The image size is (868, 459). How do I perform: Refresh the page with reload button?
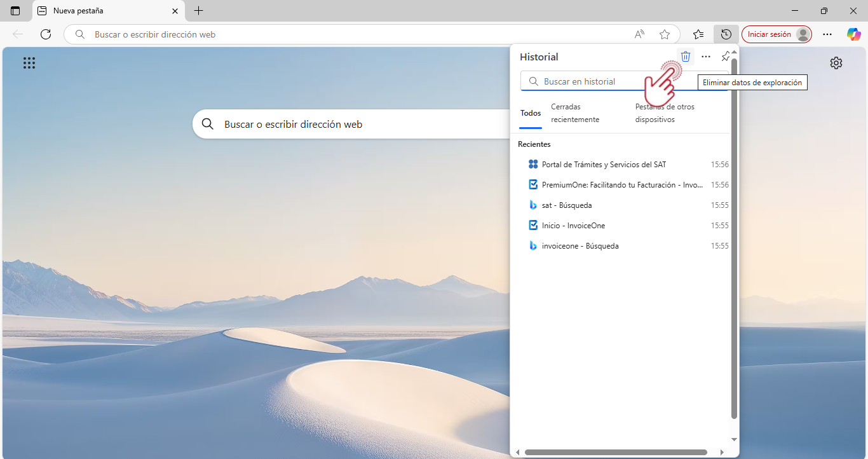click(46, 34)
